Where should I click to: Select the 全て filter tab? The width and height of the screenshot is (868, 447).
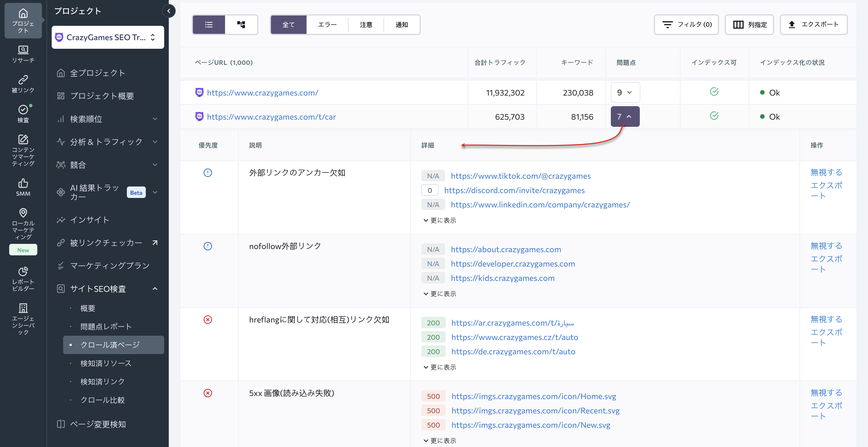(288, 25)
